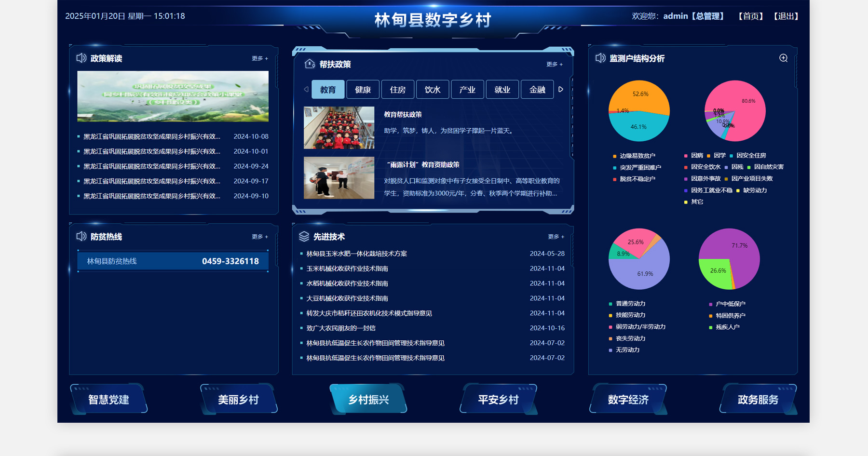Viewport: 868px width, 456px height.
Task: Open the 智慧党建 bottom navigation item
Action: pos(108,400)
